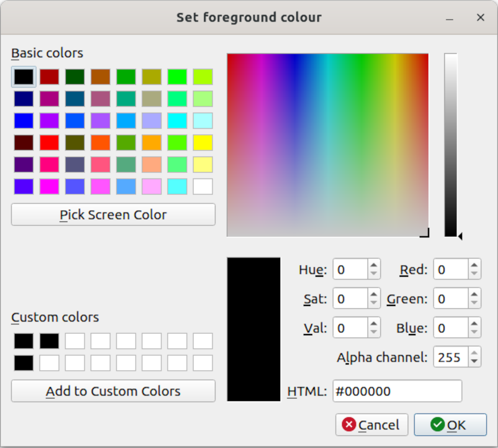The width and height of the screenshot is (498, 448).
Task: Click Add to Custom Colors
Action: tap(113, 391)
